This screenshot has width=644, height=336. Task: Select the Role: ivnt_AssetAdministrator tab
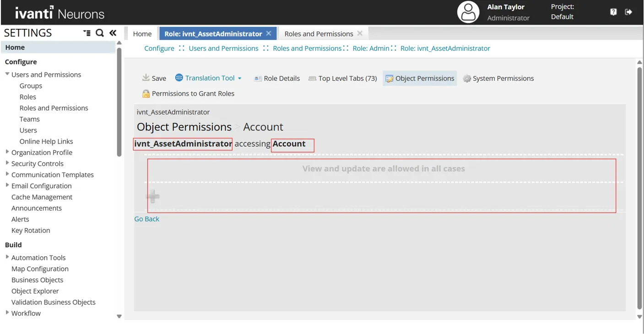tap(213, 33)
